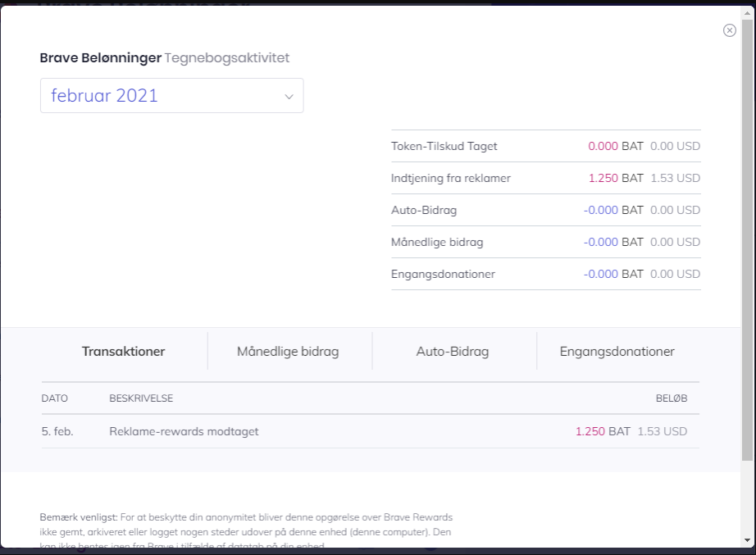This screenshot has height=555, width=756.
Task: Close the wallet activity dialog
Action: tap(729, 30)
